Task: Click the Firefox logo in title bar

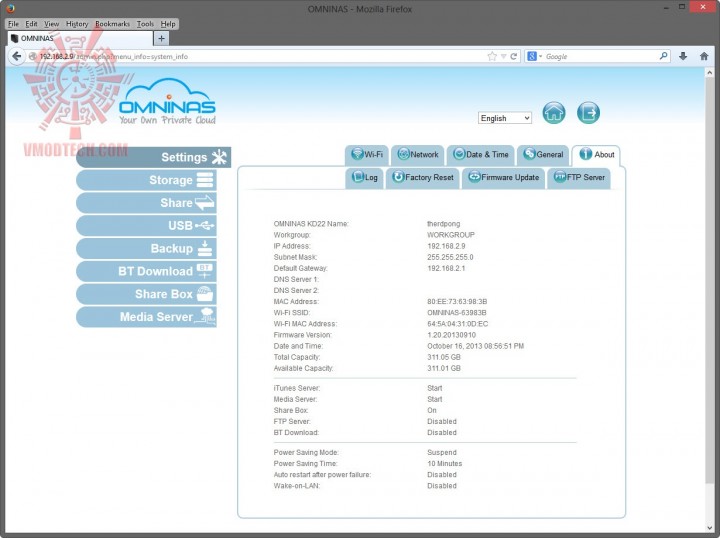Action: (10, 8)
